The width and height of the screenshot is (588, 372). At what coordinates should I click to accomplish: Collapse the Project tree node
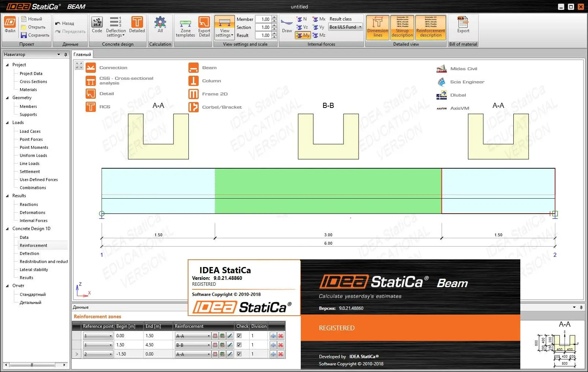(x=7, y=65)
